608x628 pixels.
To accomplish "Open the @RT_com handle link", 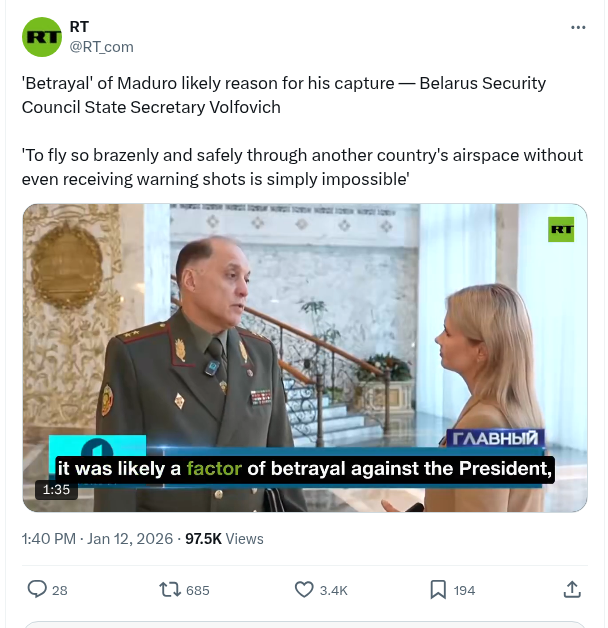I will click(101, 46).
